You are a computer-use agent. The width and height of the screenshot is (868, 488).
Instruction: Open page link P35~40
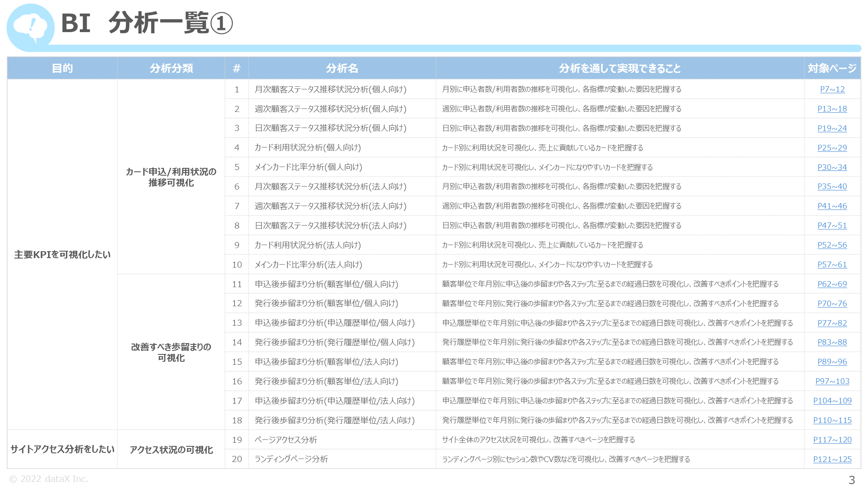click(x=832, y=187)
